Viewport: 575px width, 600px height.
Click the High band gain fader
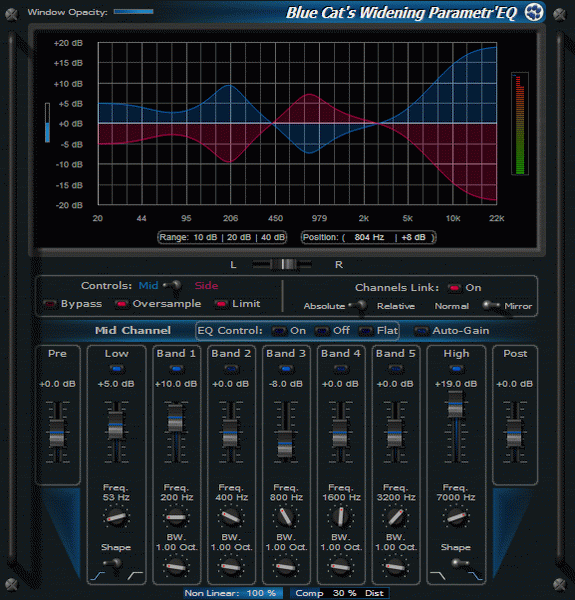coord(455,404)
